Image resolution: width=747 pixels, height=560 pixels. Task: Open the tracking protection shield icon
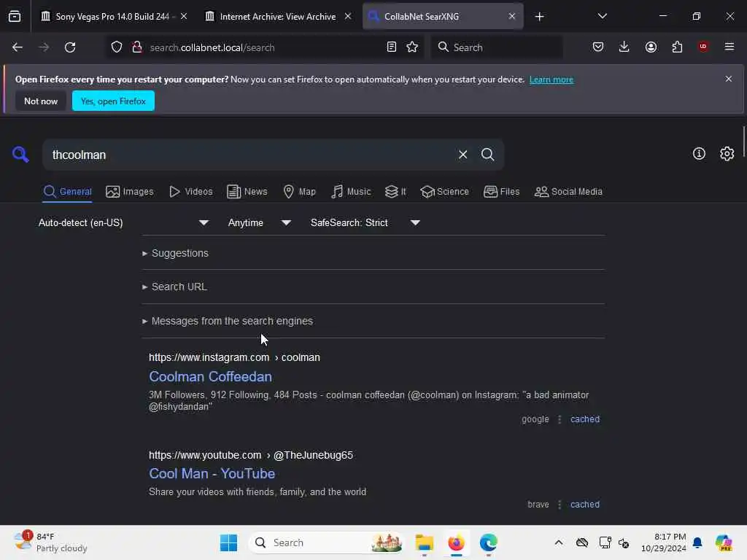tap(117, 47)
